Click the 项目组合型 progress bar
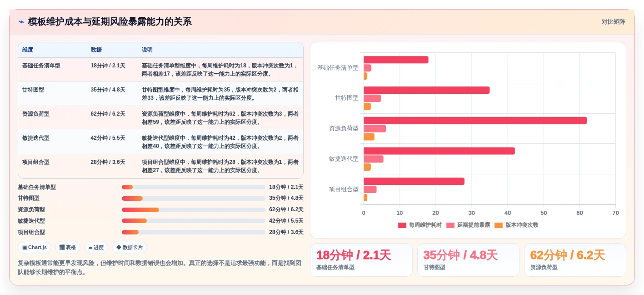Image resolution: width=644 pixels, height=295 pixels. (193, 232)
